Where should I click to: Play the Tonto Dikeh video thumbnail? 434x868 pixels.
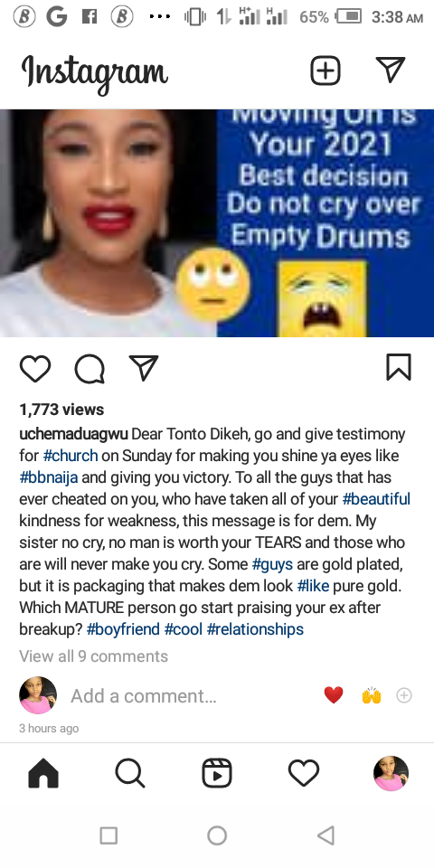(217, 223)
